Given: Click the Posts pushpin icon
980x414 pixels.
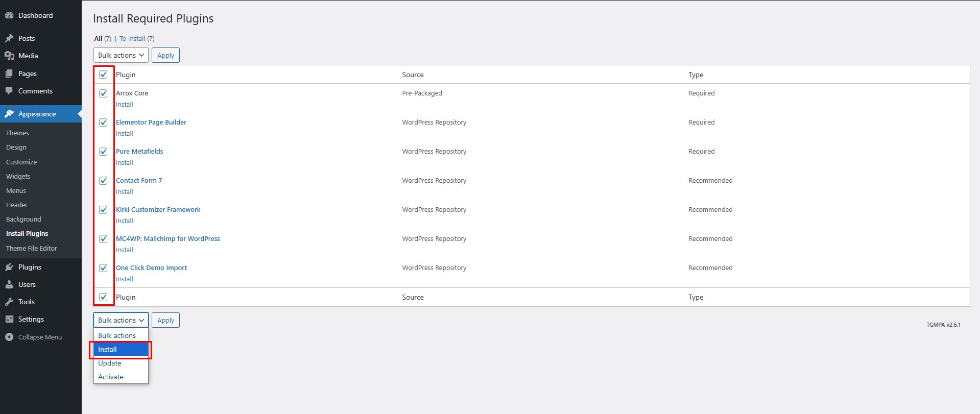Looking at the screenshot, I should point(9,38).
